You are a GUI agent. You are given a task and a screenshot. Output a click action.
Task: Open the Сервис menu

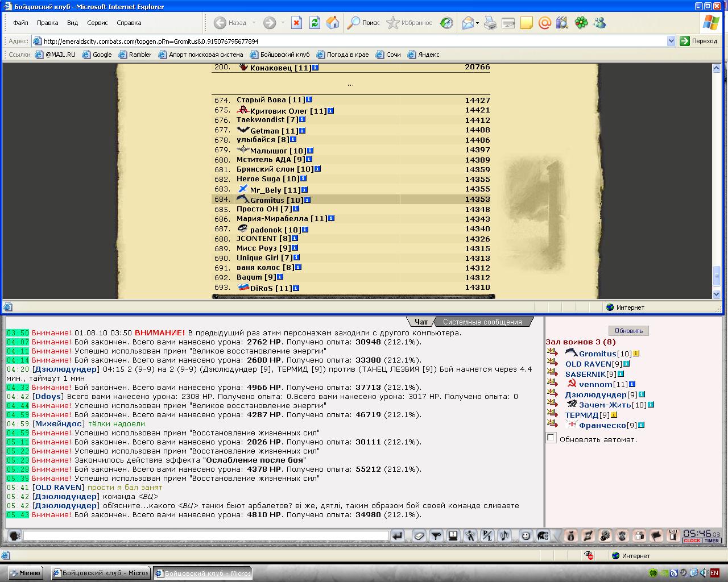pyautogui.click(x=97, y=23)
